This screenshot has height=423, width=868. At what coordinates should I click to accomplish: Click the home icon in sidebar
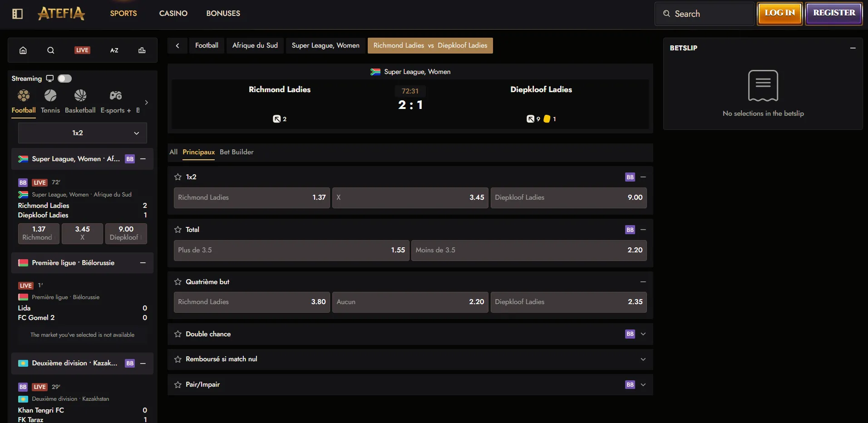(23, 50)
